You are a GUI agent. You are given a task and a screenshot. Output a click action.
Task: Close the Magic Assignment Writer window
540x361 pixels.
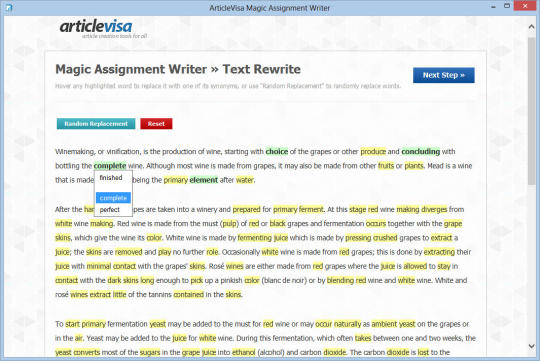(525, 6)
